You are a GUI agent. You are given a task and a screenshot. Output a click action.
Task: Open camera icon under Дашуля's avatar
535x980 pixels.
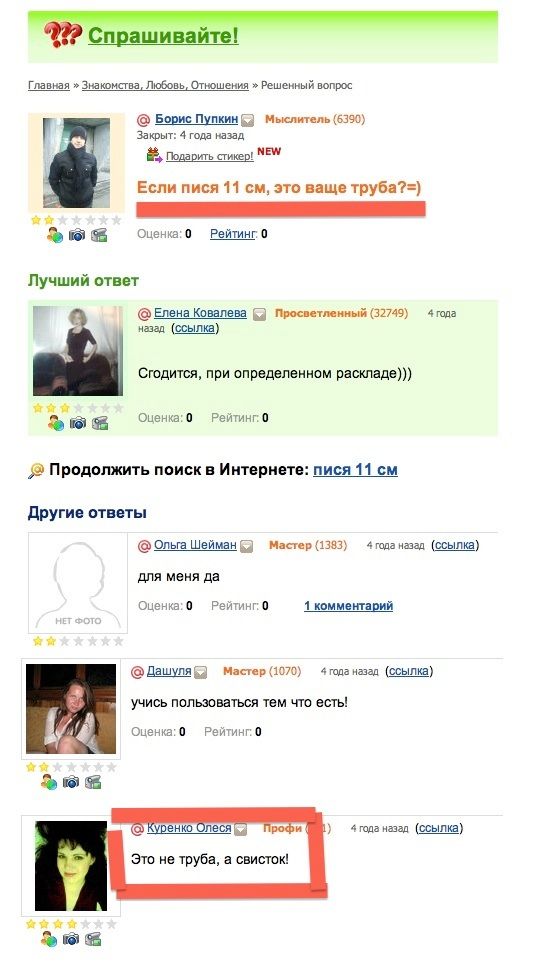(x=71, y=782)
